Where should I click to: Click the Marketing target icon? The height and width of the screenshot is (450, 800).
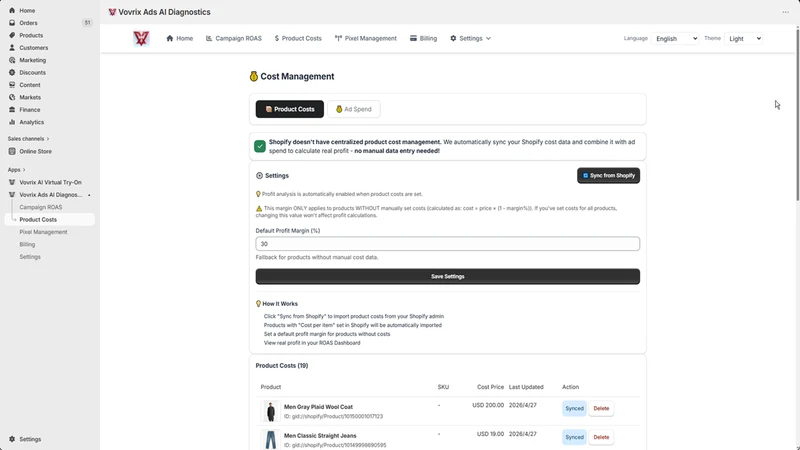[12, 60]
